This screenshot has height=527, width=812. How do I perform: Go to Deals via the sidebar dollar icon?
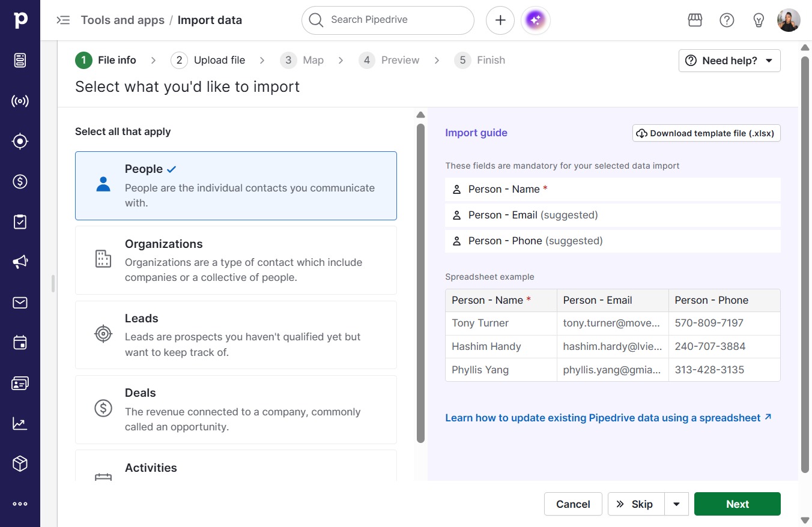20,181
